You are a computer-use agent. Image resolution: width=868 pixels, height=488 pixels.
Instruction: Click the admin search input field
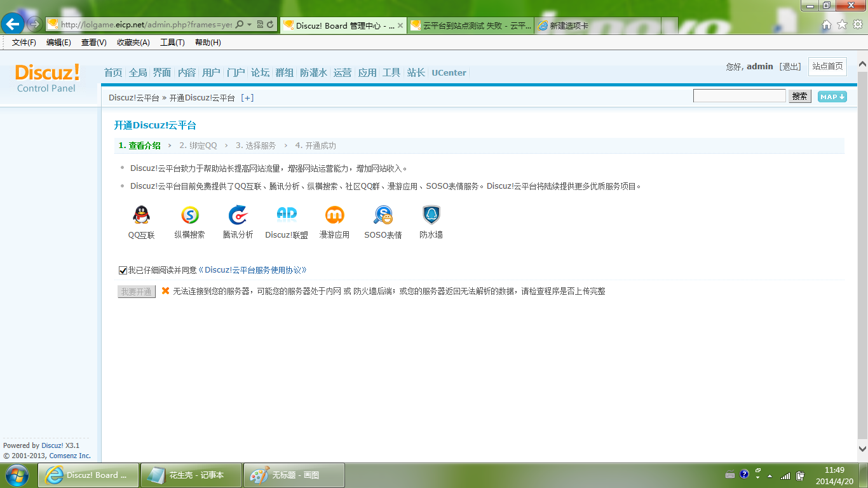pyautogui.click(x=740, y=96)
